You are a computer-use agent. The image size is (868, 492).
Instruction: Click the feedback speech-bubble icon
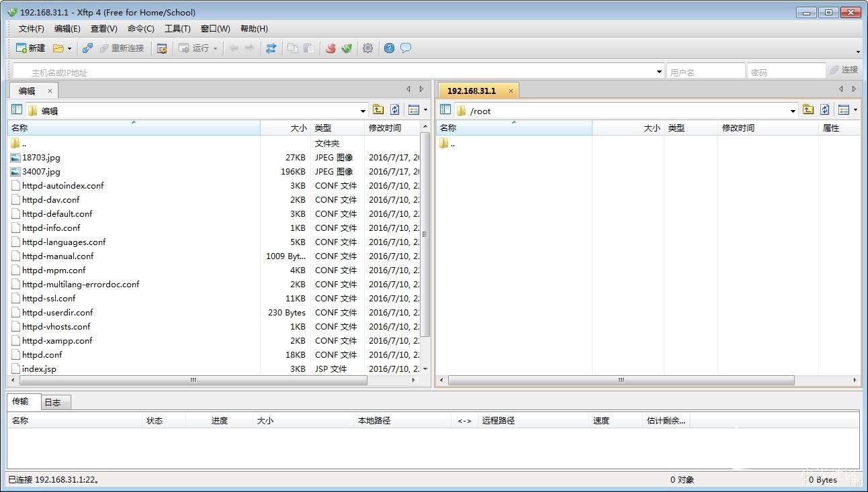pyautogui.click(x=406, y=48)
